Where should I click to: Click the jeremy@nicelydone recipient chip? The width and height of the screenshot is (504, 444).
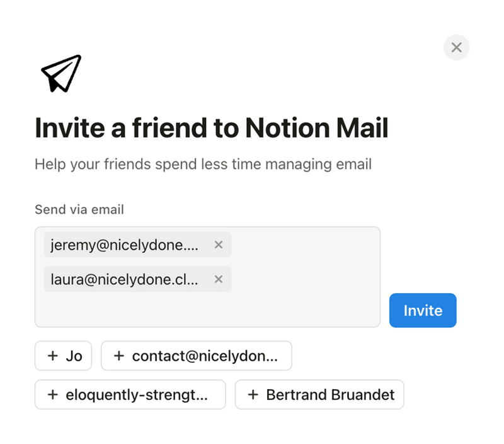click(x=126, y=245)
